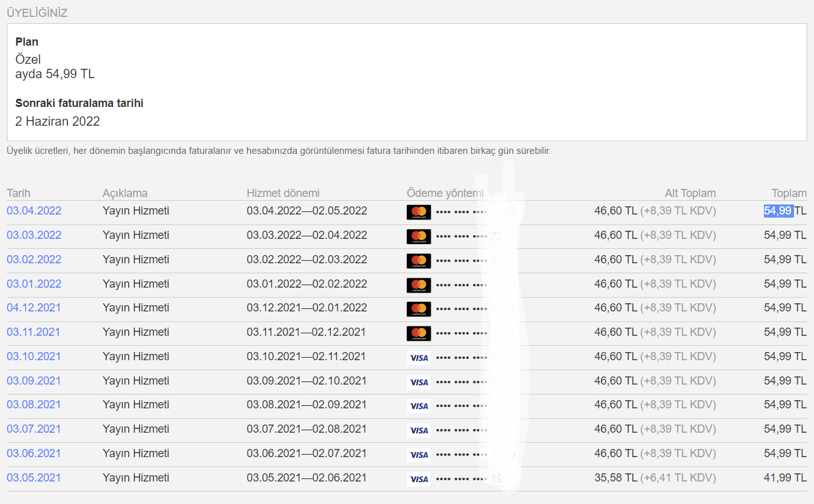Viewport: 814px width, 504px height.
Task: Click the 2 Haziran 2022 date
Action: pyautogui.click(x=58, y=121)
